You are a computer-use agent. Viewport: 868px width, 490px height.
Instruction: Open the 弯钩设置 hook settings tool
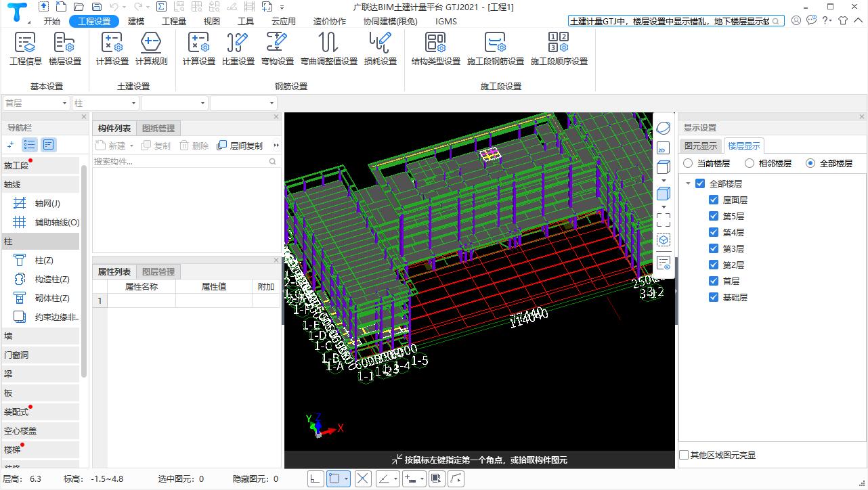point(278,49)
